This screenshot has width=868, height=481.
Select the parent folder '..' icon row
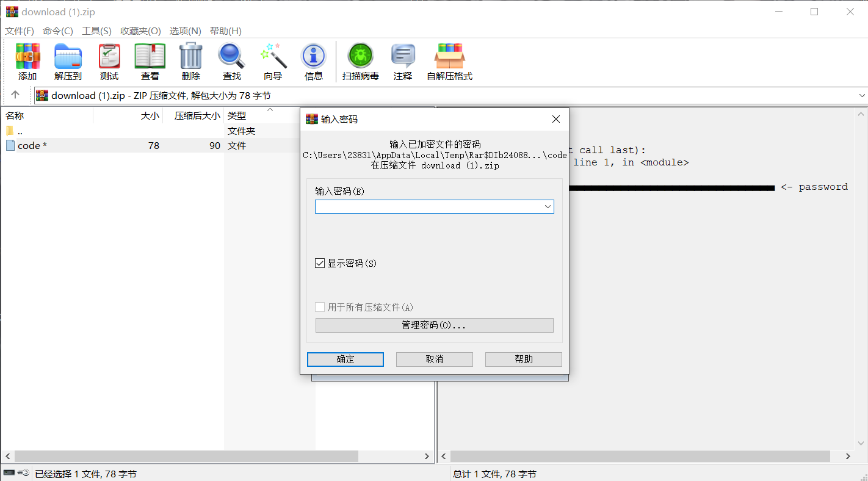pyautogui.click(x=10, y=131)
